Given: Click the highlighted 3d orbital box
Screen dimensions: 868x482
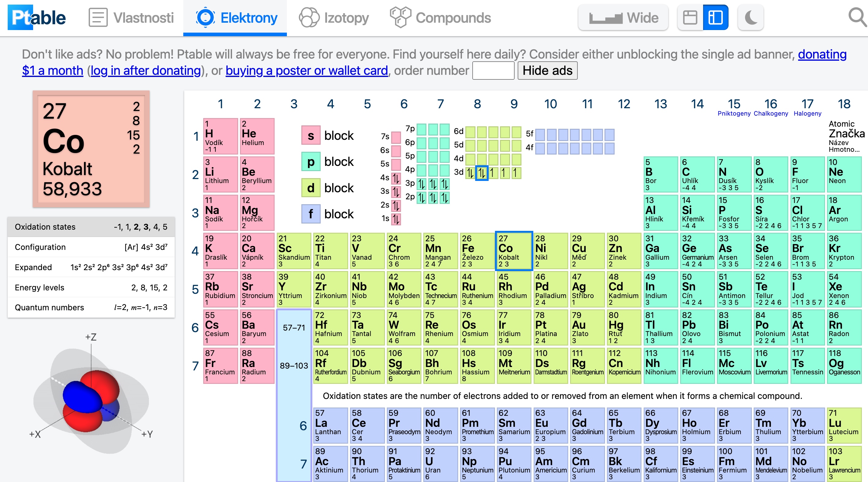Looking at the screenshot, I should [482, 173].
